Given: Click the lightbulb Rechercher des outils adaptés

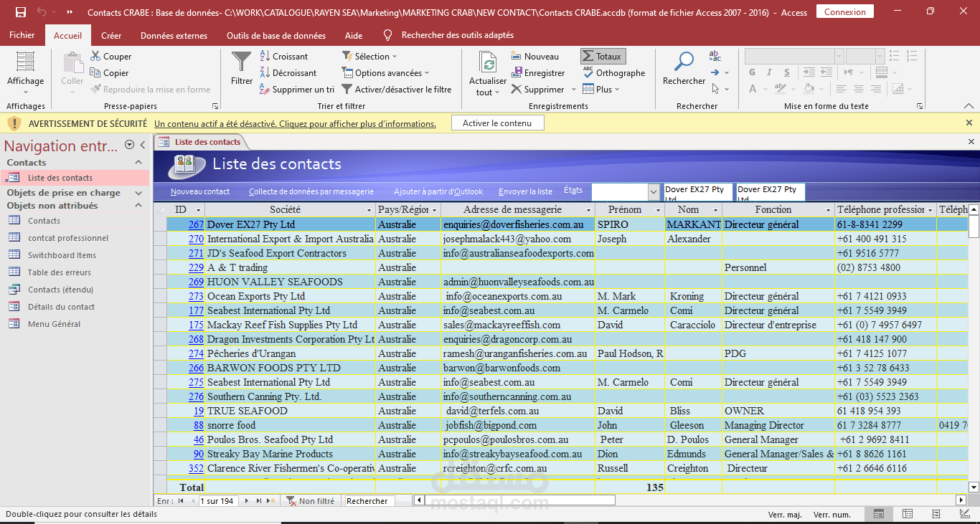Looking at the screenshot, I should [388, 35].
